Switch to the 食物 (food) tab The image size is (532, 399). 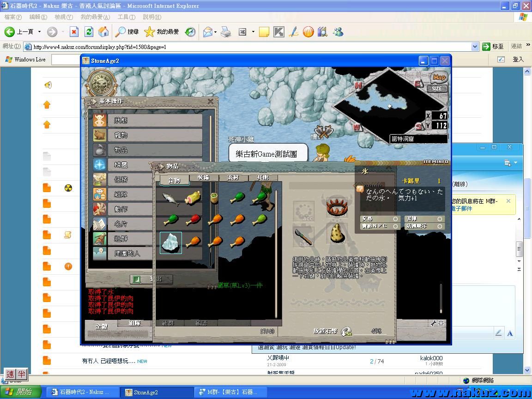click(x=175, y=180)
